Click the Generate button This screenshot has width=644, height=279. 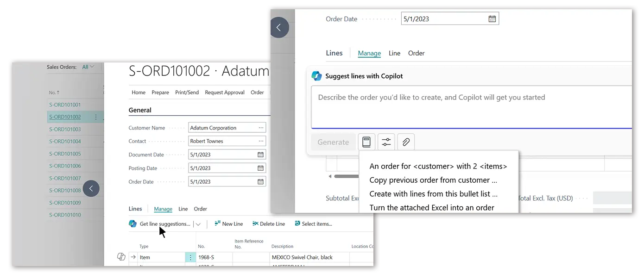333,142
